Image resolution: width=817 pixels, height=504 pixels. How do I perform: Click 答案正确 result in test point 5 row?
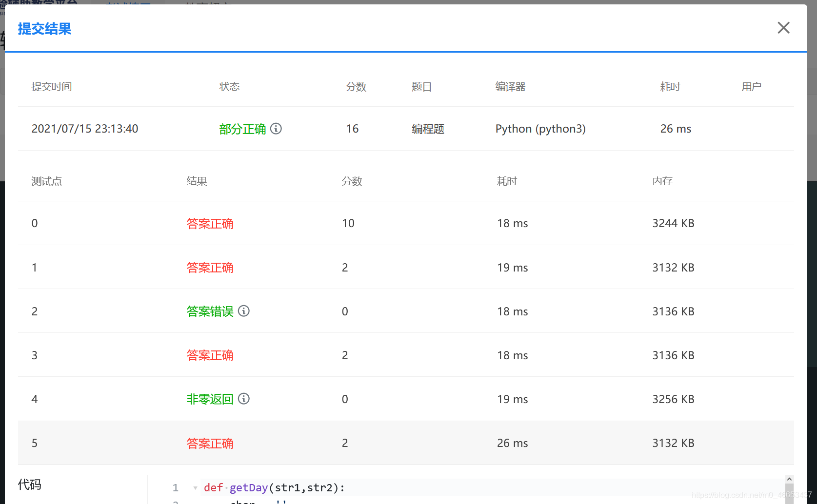pyautogui.click(x=210, y=443)
